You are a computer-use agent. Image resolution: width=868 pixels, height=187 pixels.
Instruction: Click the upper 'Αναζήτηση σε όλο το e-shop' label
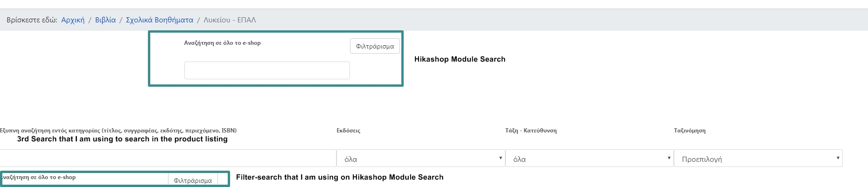[x=222, y=43]
